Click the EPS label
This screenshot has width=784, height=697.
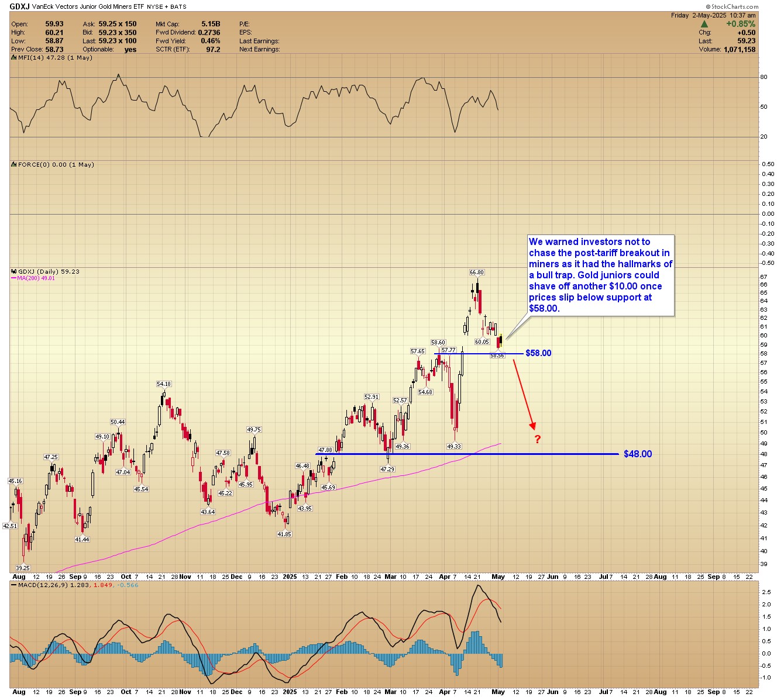[245, 33]
